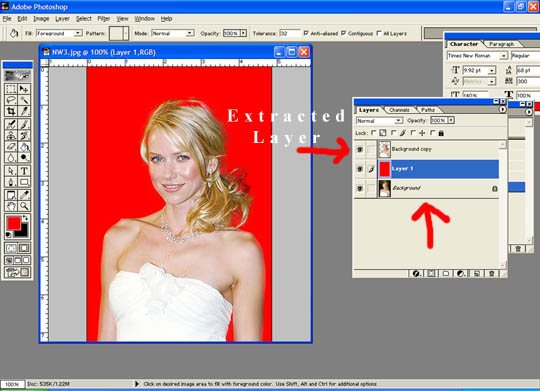Open the Fill Foreground dropdown
This screenshot has width=540, height=391.
(78, 33)
